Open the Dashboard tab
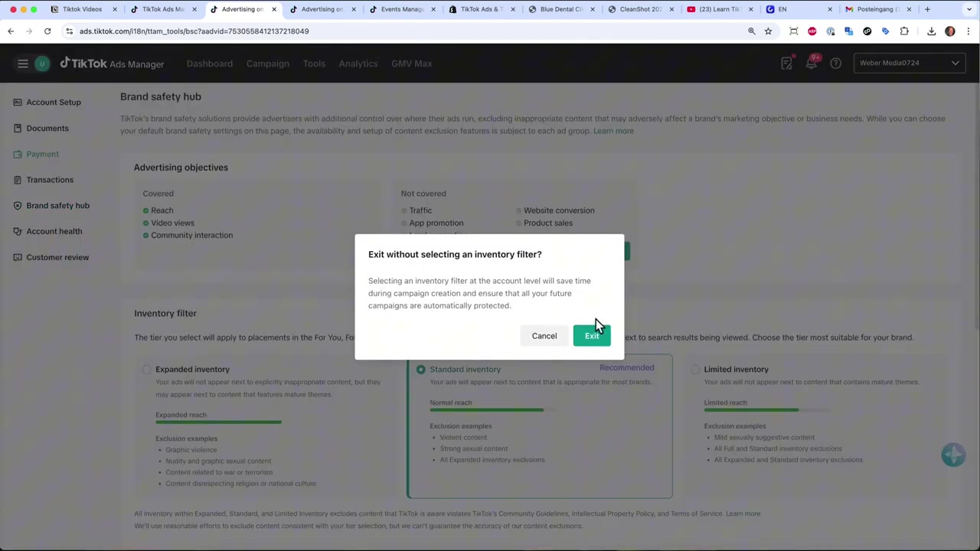The width and height of the screenshot is (980, 551). point(210,64)
